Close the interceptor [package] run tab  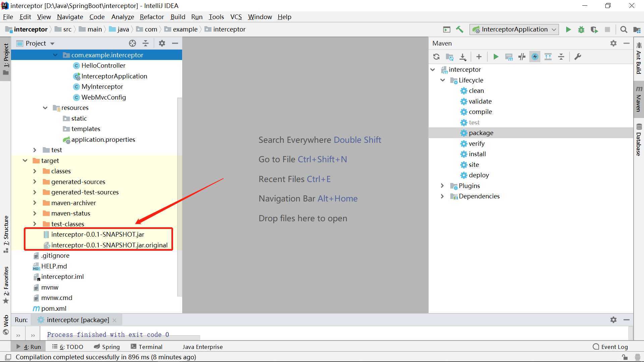click(114, 320)
